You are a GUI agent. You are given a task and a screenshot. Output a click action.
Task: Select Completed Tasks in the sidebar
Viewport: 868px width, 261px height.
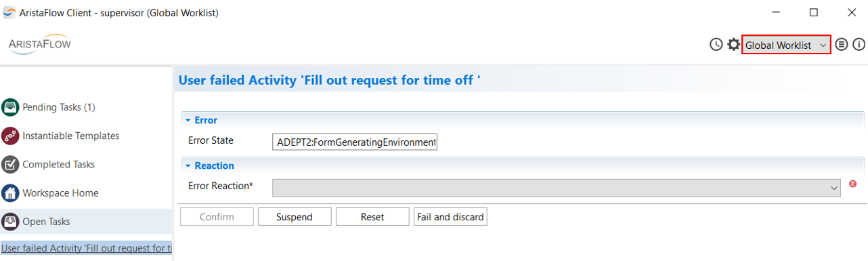tap(58, 164)
